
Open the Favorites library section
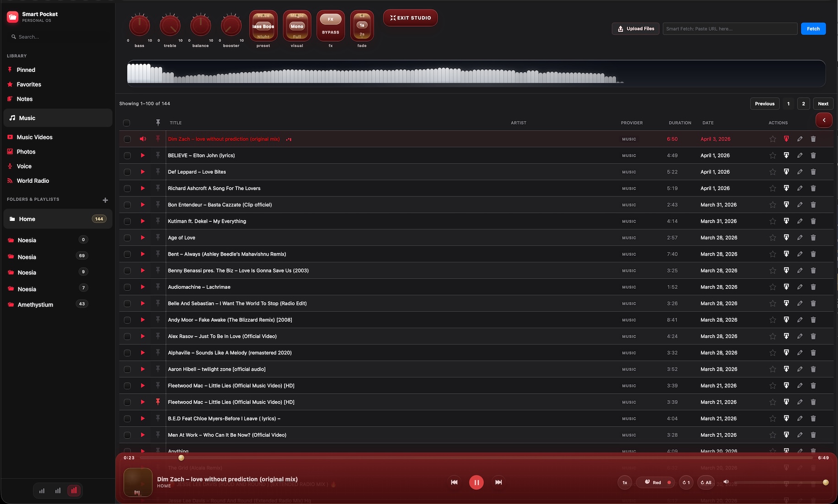(x=28, y=84)
